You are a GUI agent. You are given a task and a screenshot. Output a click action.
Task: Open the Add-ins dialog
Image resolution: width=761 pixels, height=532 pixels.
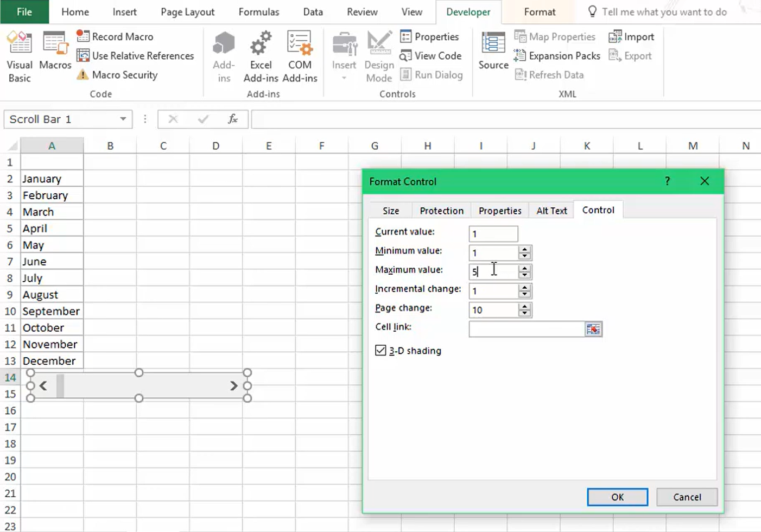(224, 56)
